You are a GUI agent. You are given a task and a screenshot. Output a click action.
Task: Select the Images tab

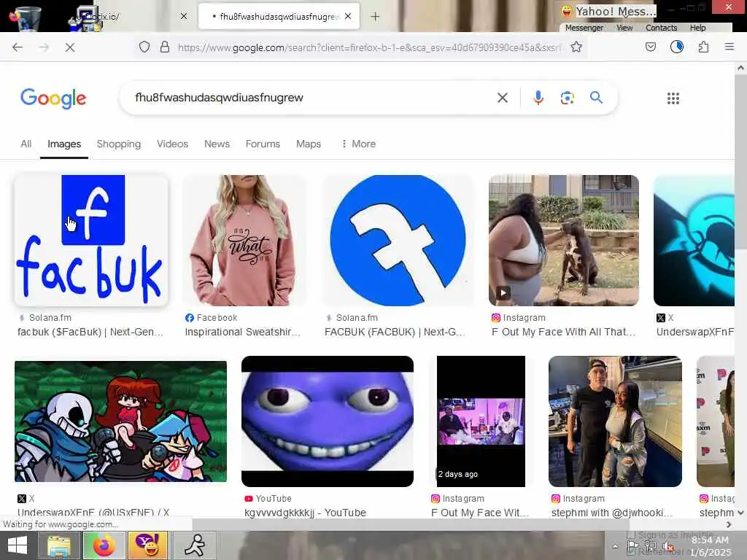tap(64, 144)
